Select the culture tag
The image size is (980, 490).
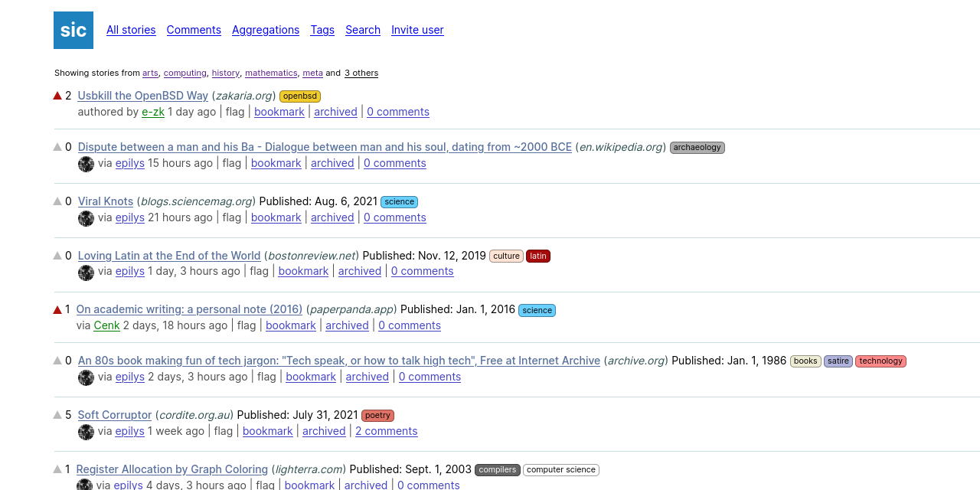[506, 256]
